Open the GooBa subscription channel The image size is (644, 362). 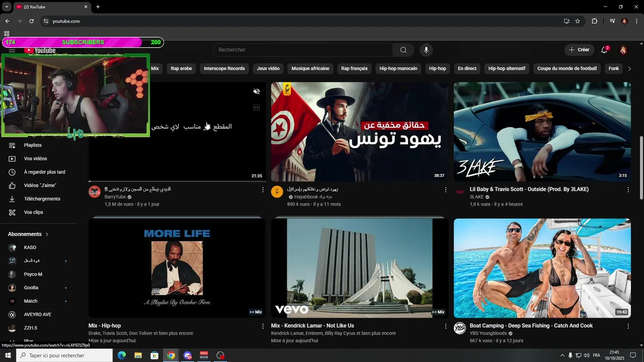click(x=39, y=288)
